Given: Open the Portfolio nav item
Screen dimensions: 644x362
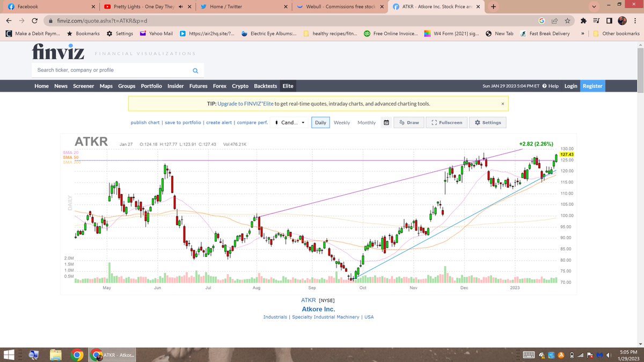Looking at the screenshot, I should coord(151,86).
